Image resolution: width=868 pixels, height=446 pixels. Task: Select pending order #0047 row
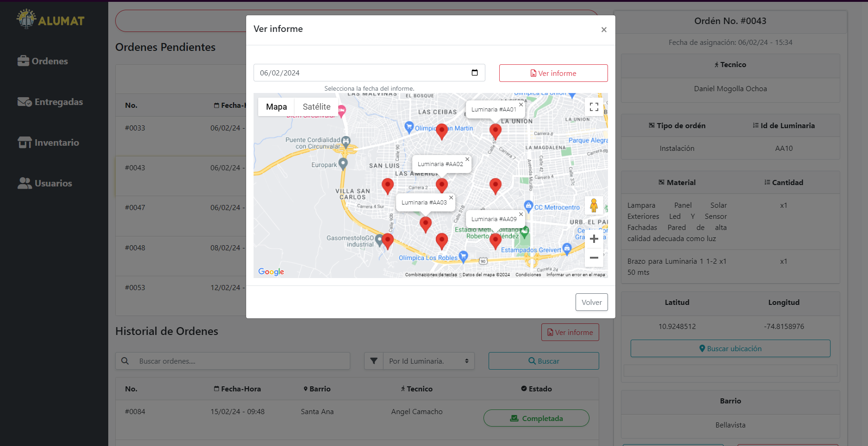click(x=181, y=216)
